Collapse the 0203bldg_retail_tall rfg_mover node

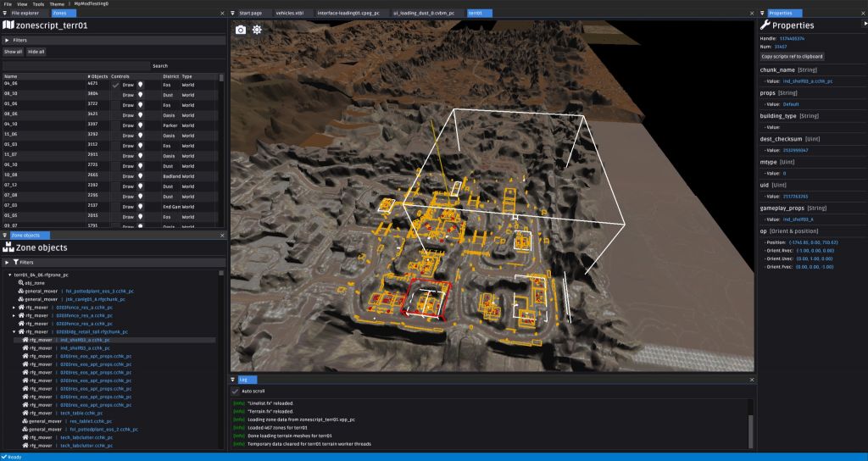pyautogui.click(x=15, y=331)
